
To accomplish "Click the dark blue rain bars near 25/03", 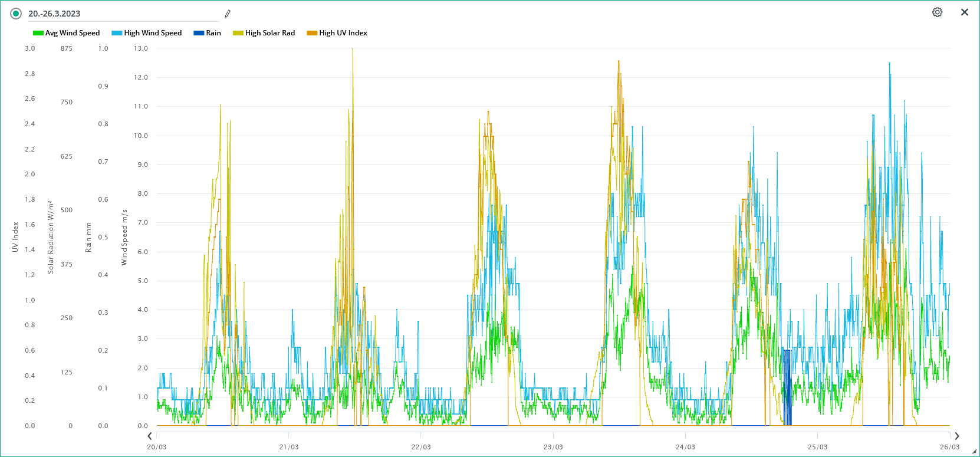I will coord(787,389).
